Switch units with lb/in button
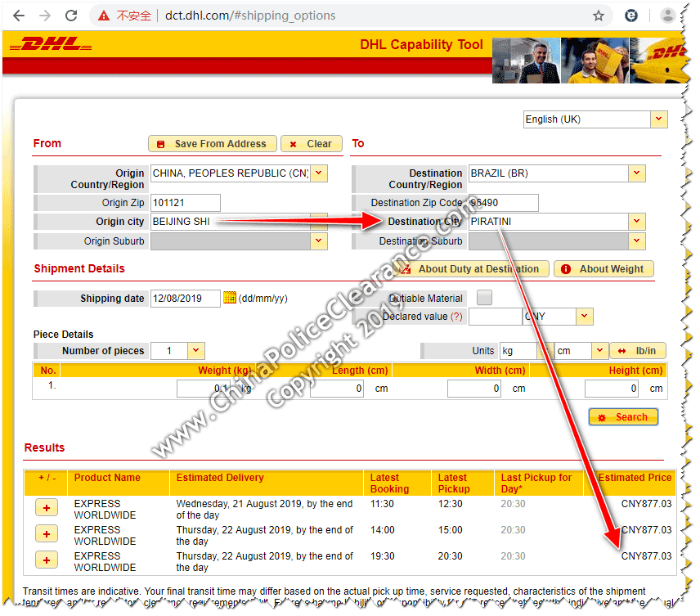This screenshot has height=616, width=700. [x=639, y=351]
